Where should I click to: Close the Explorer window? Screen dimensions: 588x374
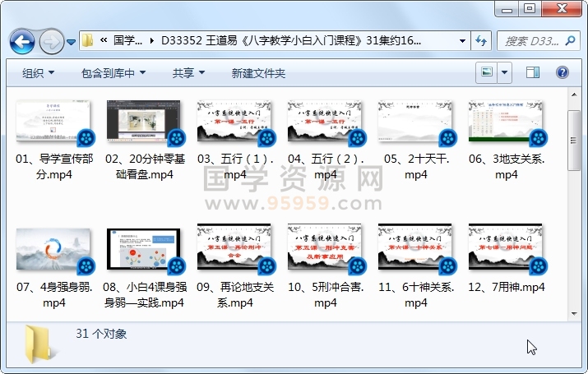pos(562,9)
